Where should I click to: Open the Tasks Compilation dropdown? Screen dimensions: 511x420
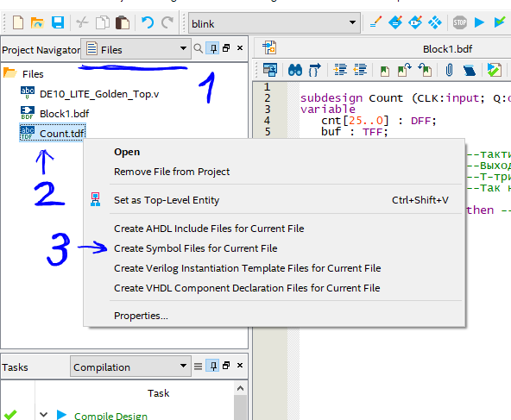click(x=130, y=367)
